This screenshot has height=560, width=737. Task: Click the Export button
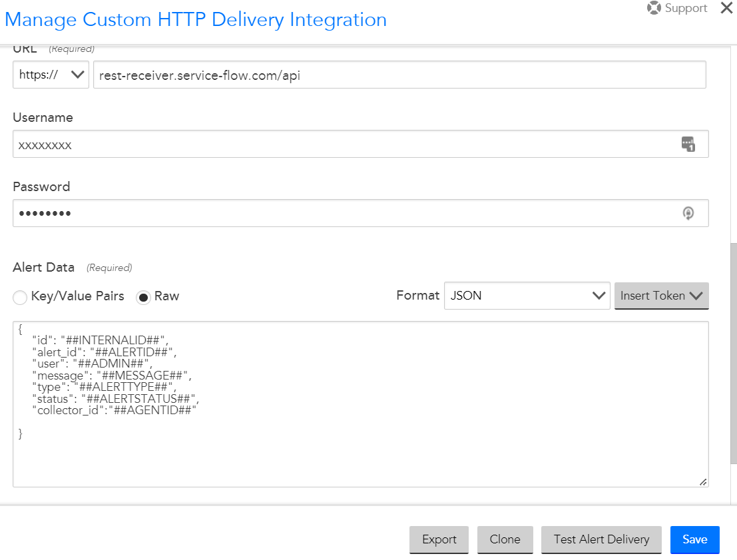pos(439,539)
